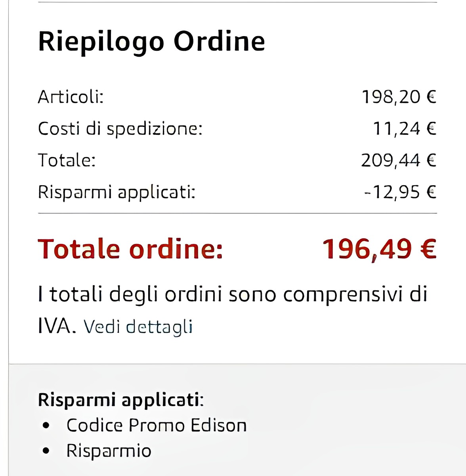Click the divider line above Totale ordine
466x476 pixels.
pyautogui.click(x=237, y=213)
